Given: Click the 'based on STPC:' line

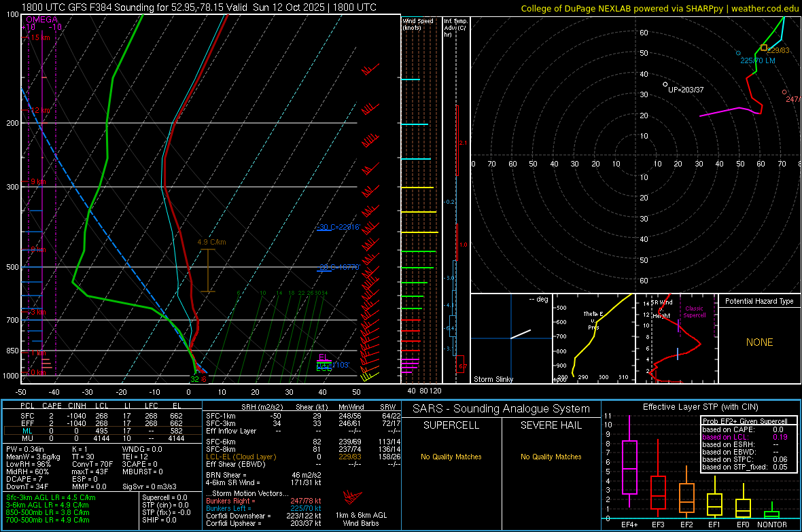Looking at the screenshot, I should pos(745,459).
